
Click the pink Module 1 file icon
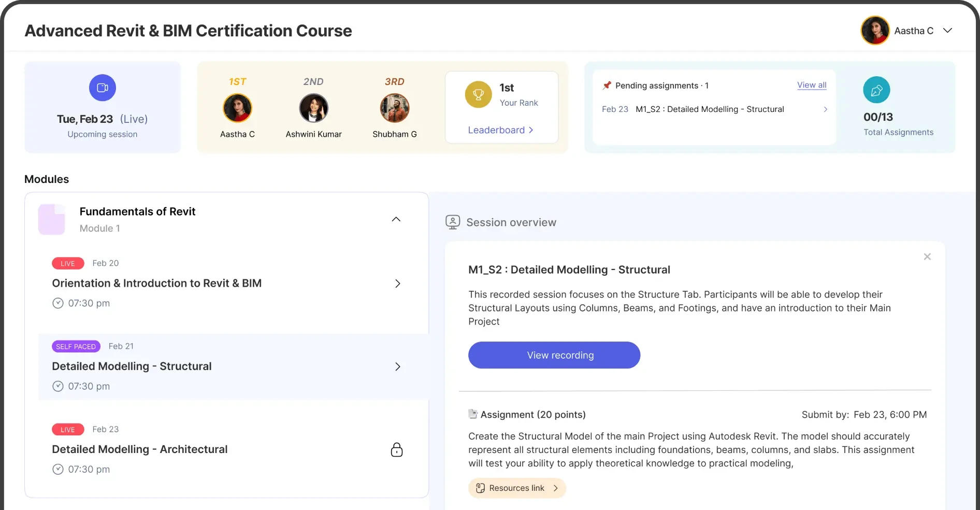tap(52, 219)
